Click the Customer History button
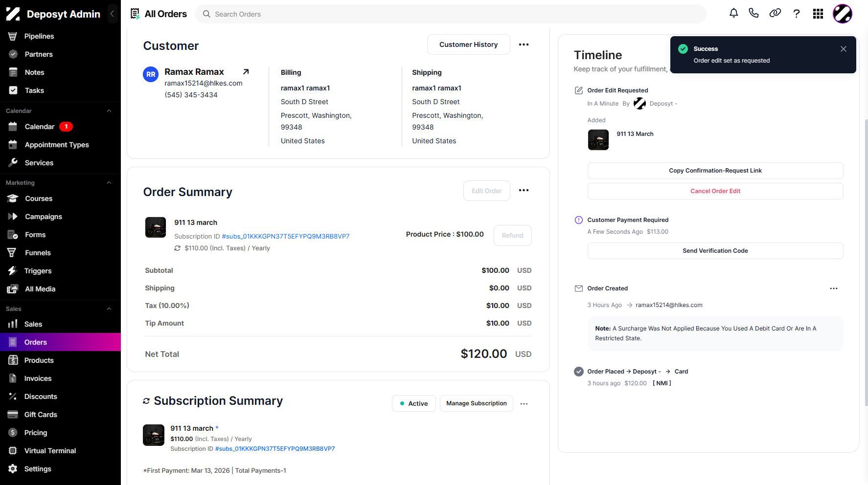This screenshot has height=485, width=868. click(468, 44)
